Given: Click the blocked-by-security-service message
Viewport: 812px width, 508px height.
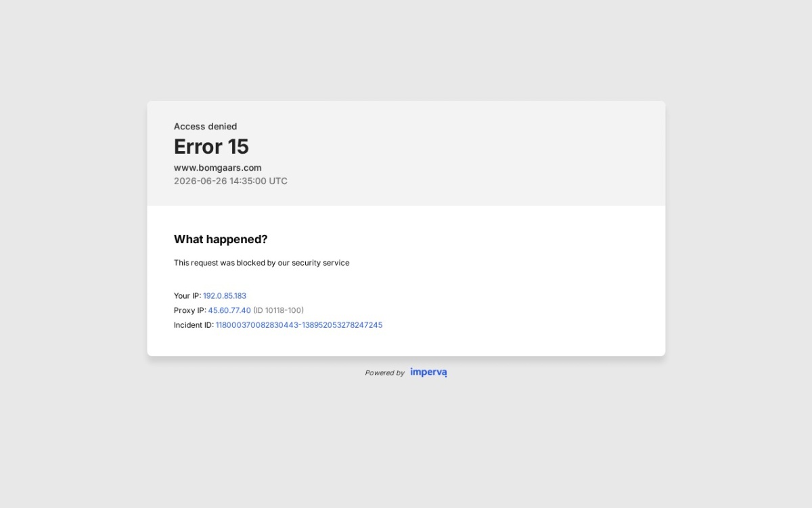Looking at the screenshot, I should [x=262, y=263].
